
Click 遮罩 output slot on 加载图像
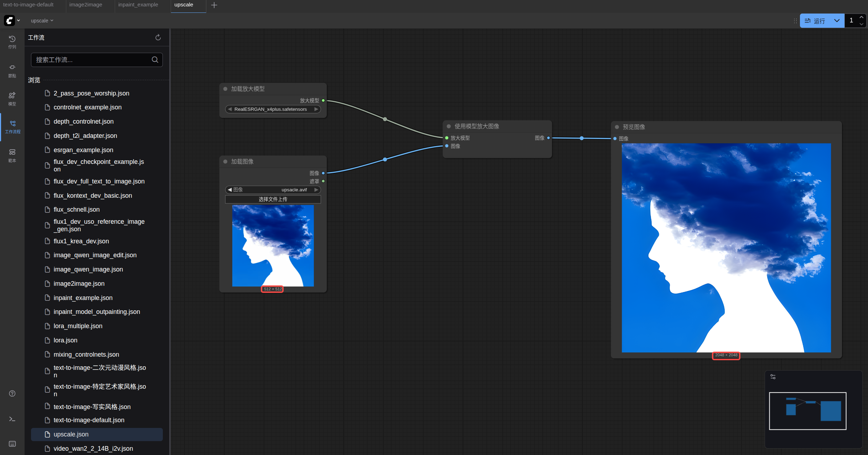coord(323,181)
